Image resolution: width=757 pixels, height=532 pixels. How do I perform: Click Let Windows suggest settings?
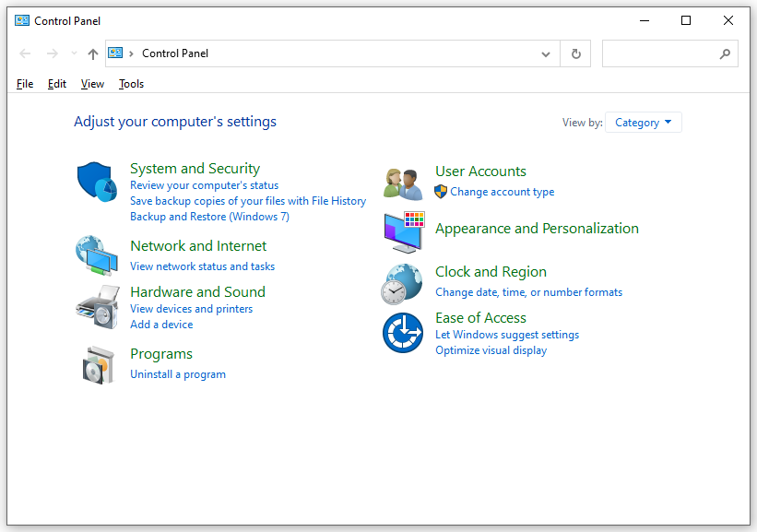(x=507, y=335)
